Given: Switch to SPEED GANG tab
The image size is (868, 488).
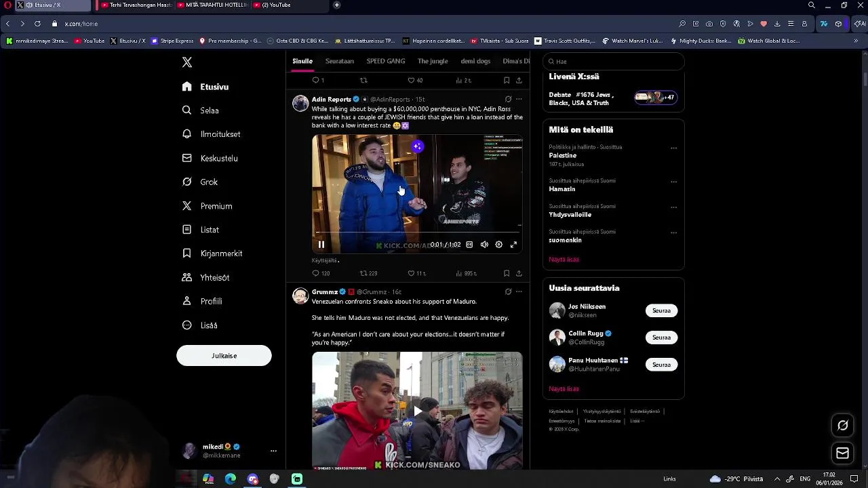Looking at the screenshot, I should [386, 61].
